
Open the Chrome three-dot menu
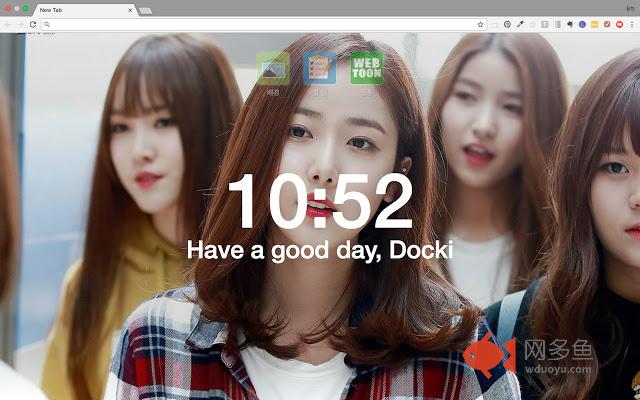tap(633, 24)
